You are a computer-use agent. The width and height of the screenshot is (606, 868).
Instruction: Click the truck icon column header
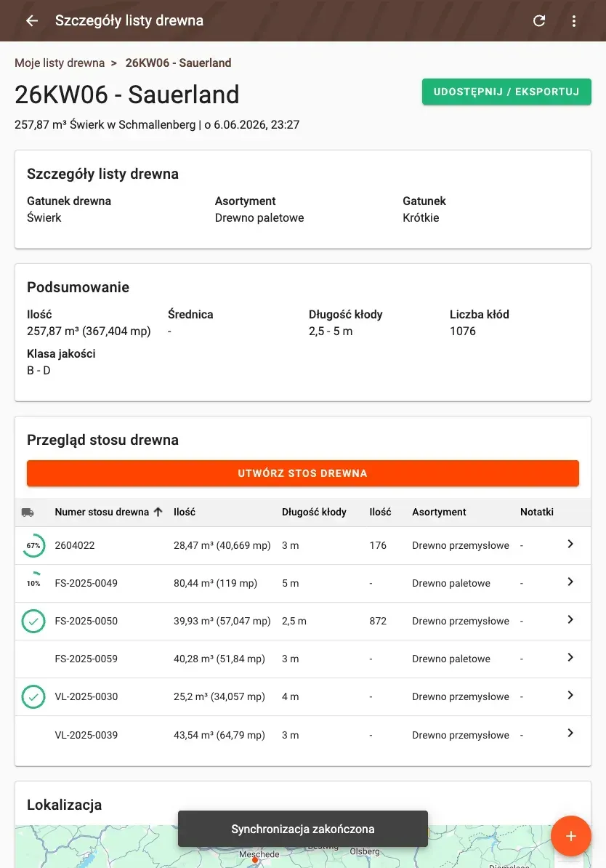pos(28,513)
